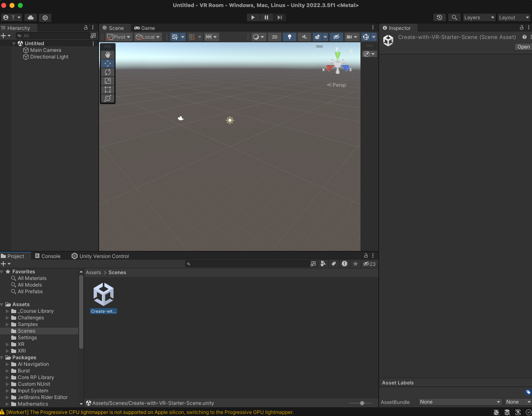532x416 pixels.
Task: Toggle scene audio mute button
Action: pos(304,37)
